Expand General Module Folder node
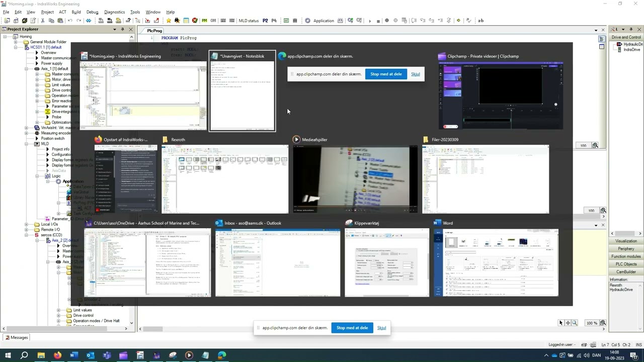 click(x=15, y=42)
